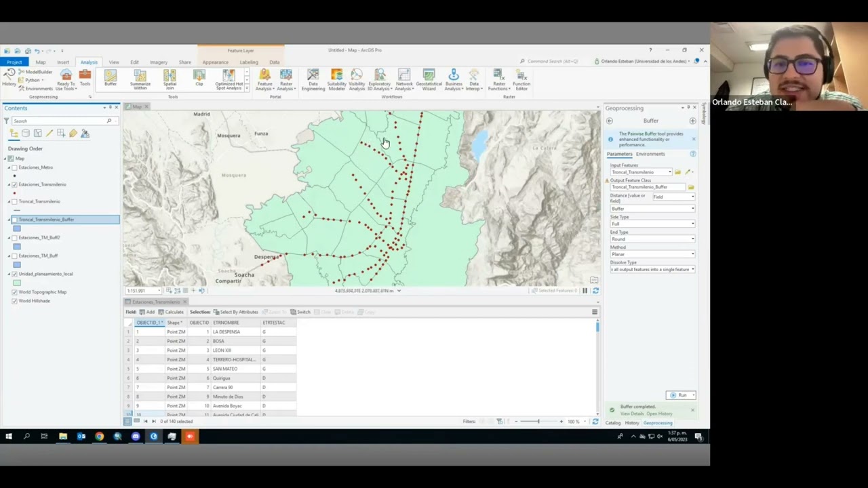
Task: Toggle Unidad_planeamiento_local layer visibility
Action: (x=14, y=274)
